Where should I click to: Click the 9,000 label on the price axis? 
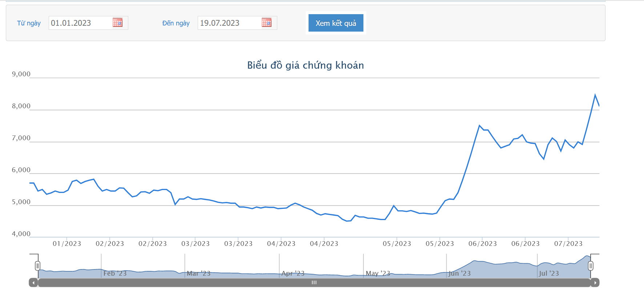pyautogui.click(x=21, y=74)
